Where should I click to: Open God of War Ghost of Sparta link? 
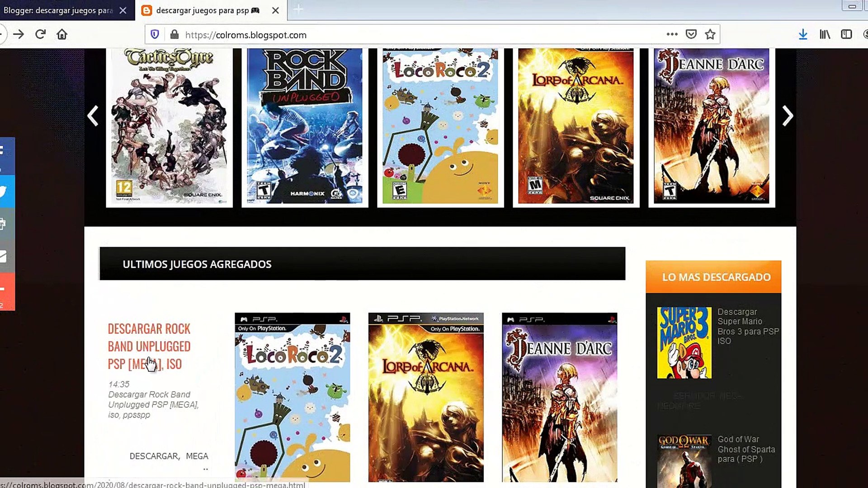(x=746, y=449)
